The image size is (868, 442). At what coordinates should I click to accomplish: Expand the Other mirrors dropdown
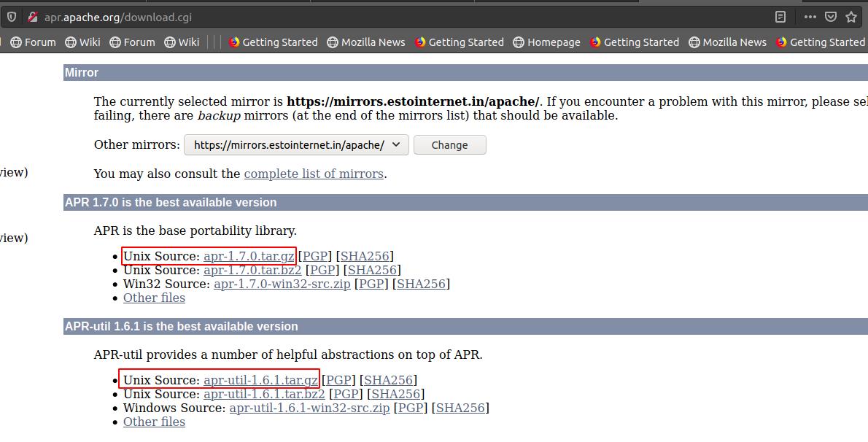[x=296, y=145]
